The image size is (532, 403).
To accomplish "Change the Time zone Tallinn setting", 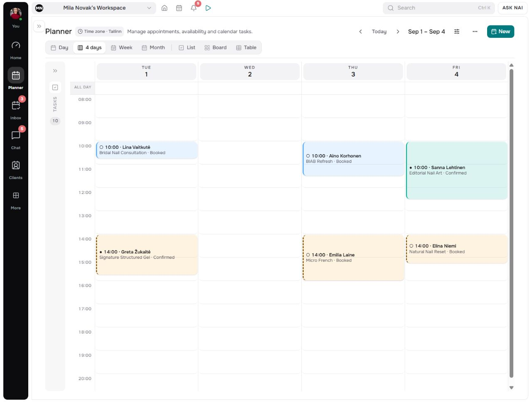I will (100, 32).
